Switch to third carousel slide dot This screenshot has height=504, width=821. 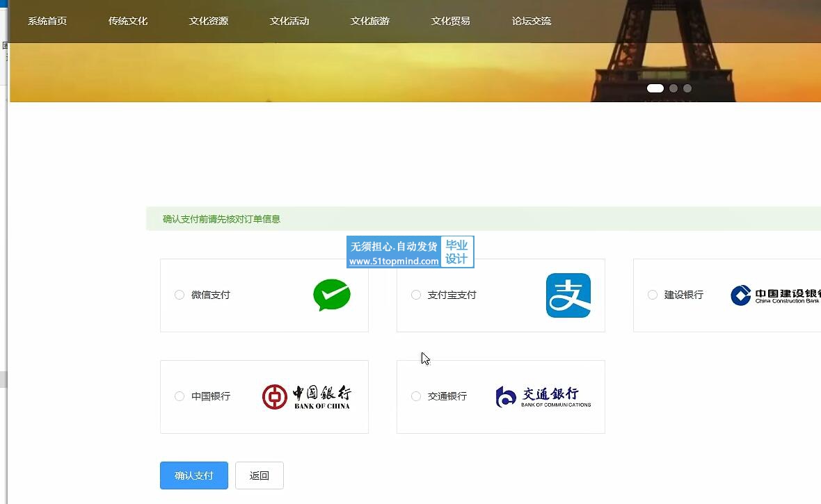tap(687, 88)
